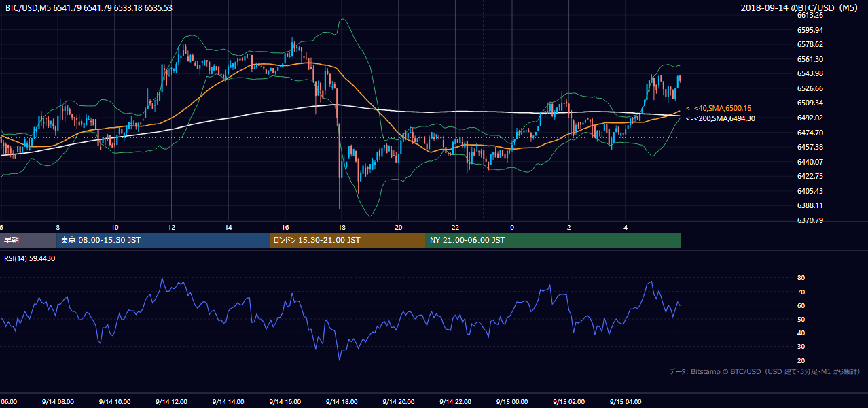This screenshot has width=868, height=408.
Task: Click the 9/15 00:00 time label
Action: click(512, 401)
